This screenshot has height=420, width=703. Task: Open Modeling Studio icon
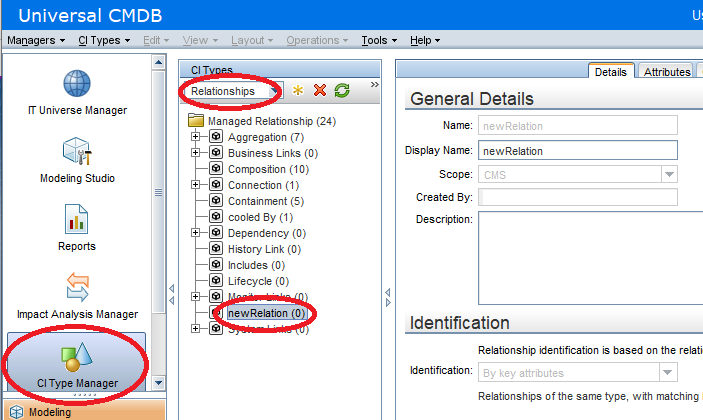77,151
